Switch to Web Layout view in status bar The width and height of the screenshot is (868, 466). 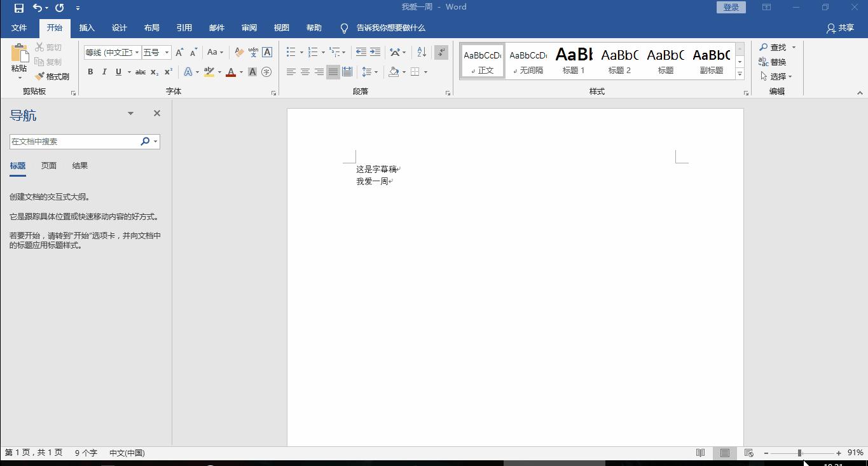[749, 453]
